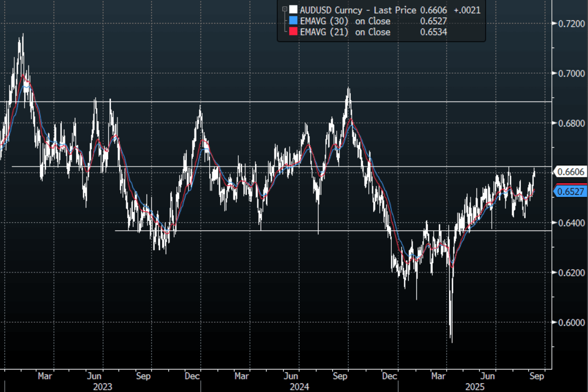Click the blue 0.6527 axis price tag
588x392 pixels.
click(x=571, y=191)
